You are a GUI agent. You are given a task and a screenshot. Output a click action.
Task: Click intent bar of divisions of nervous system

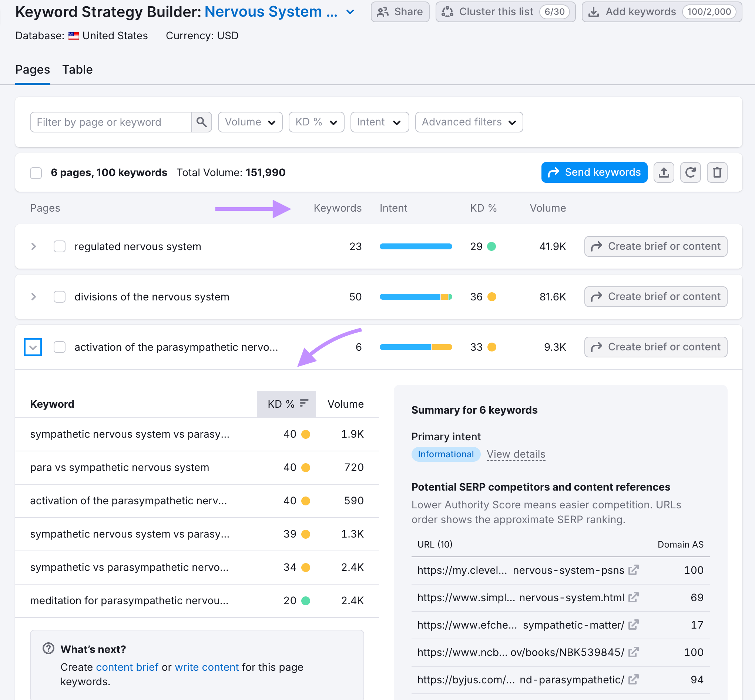416,297
